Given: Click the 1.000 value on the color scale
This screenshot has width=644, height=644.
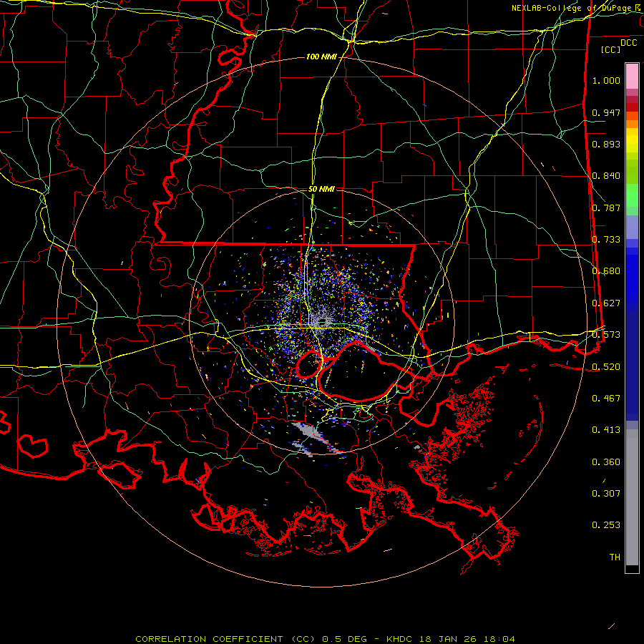Looking at the screenshot, I should pos(606,80).
